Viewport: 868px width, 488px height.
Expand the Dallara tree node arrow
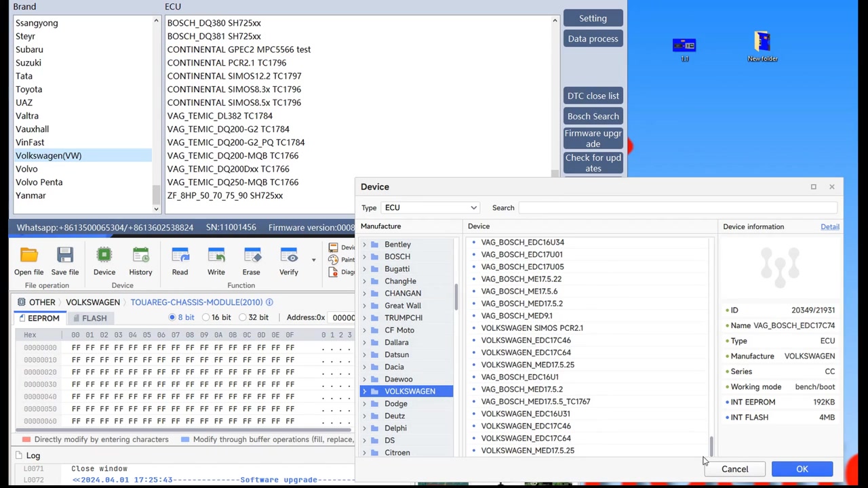(365, 342)
